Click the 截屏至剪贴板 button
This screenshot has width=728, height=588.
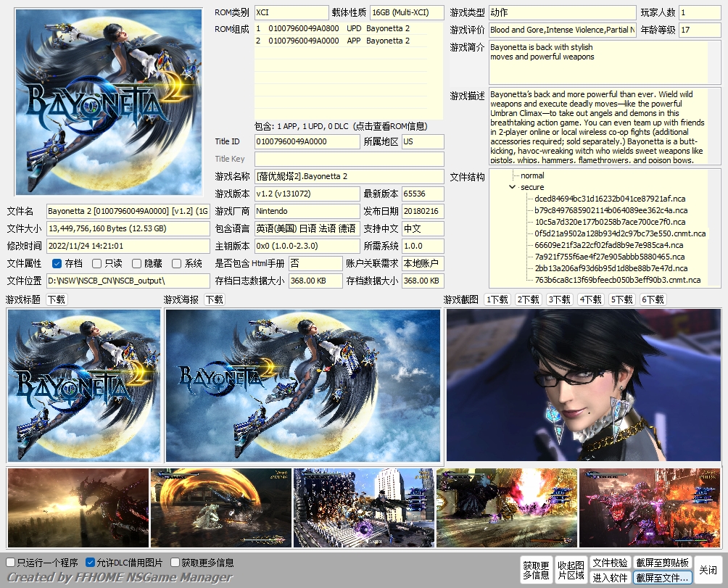click(662, 563)
